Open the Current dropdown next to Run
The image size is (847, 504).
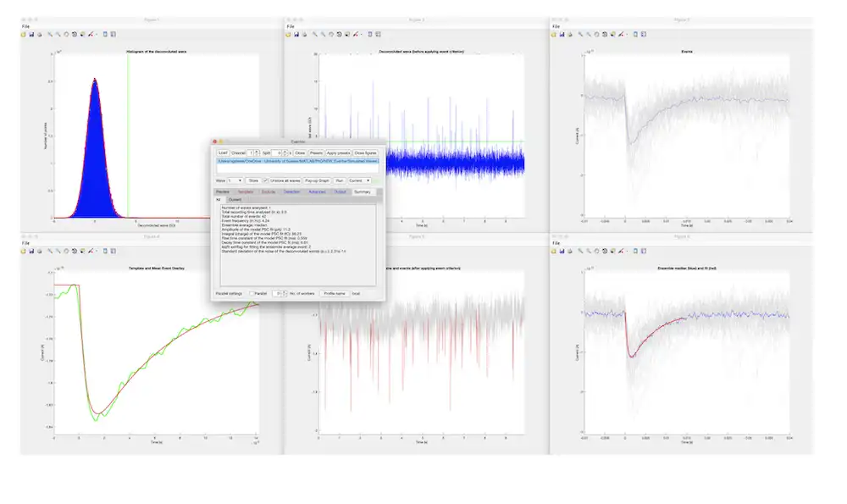359,180
